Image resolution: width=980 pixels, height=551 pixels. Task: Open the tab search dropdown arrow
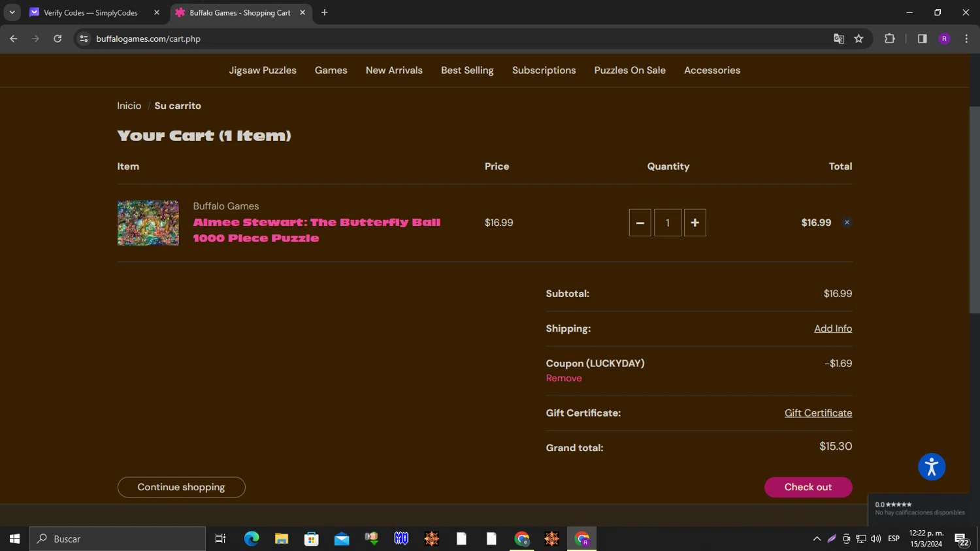coord(12,12)
